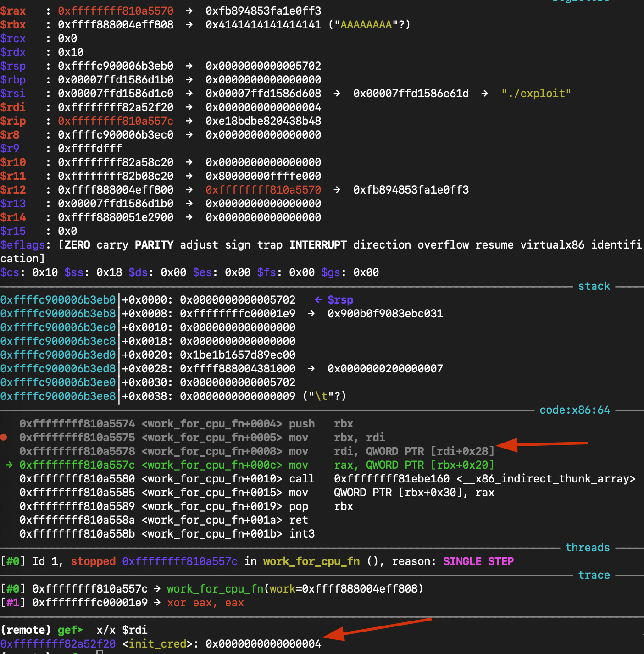The height and width of the screenshot is (654, 644).
Task: Click the code:x86:64 section header
Action: (574, 410)
